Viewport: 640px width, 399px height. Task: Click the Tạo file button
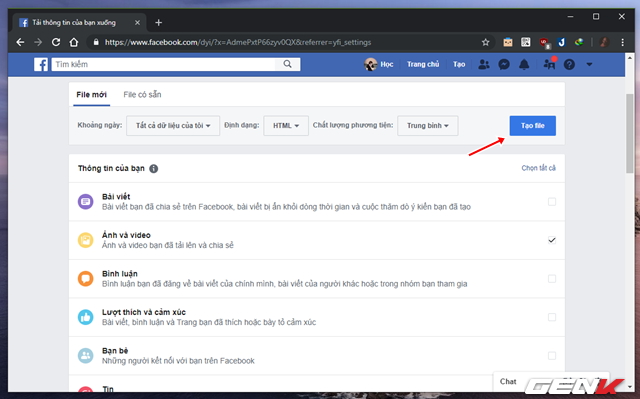click(533, 126)
